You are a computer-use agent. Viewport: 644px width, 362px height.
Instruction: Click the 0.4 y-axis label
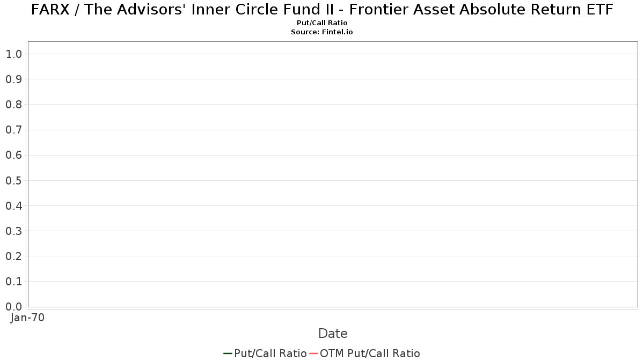(13, 205)
